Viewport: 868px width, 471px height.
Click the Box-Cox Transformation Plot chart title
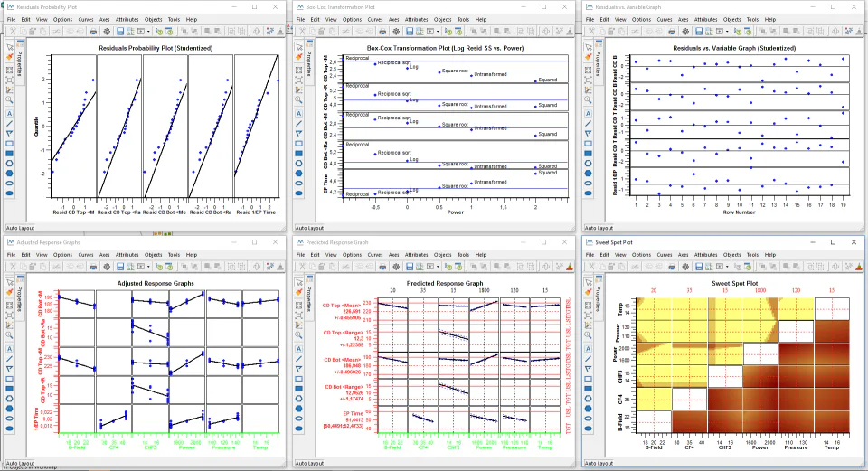click(445, 48)
